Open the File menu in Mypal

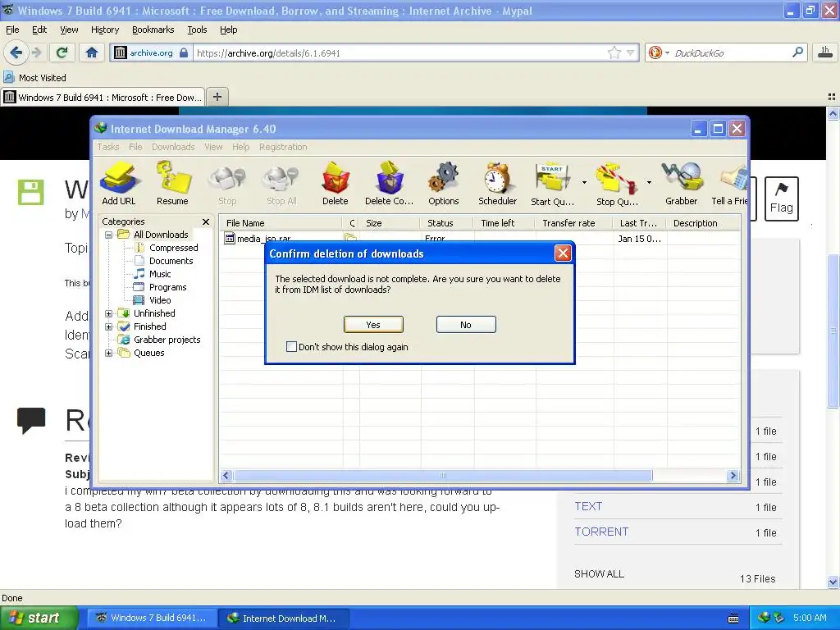[x=12, y=30]
